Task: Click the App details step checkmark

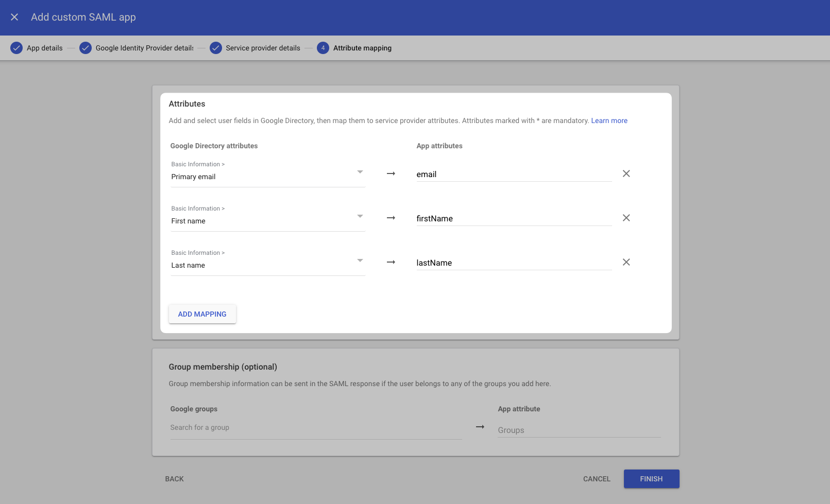Action: coord(16,48)
